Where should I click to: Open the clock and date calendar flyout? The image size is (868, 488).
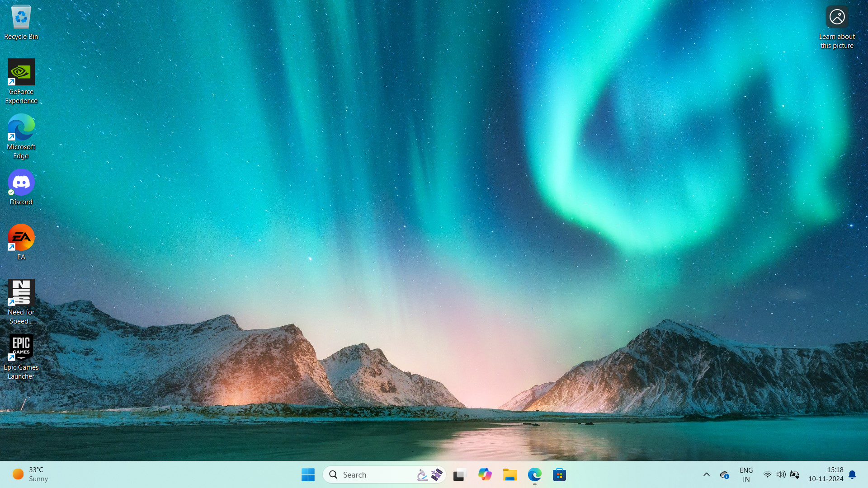(826, 474)
